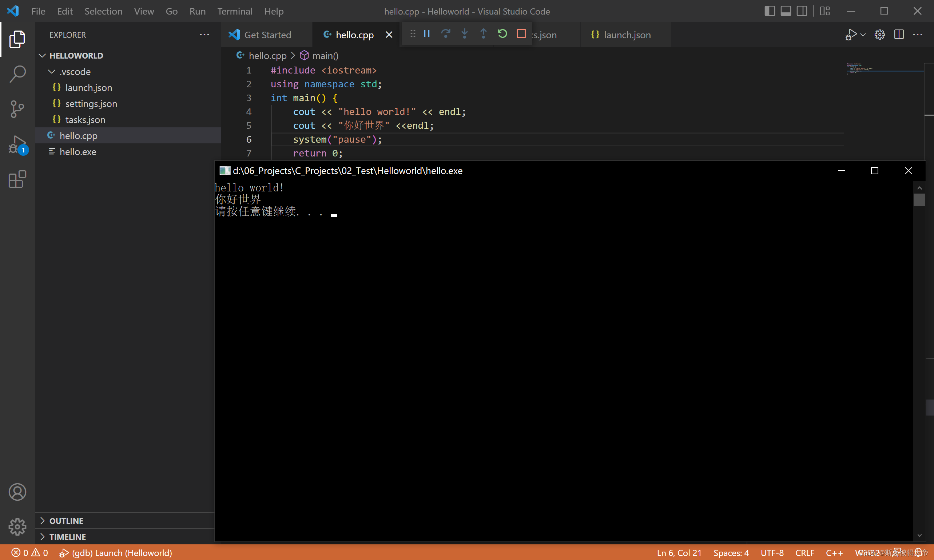Click errors and warnings in status bar
The height and width of the screenshot is (560, 934).
(x=30, y=552)
